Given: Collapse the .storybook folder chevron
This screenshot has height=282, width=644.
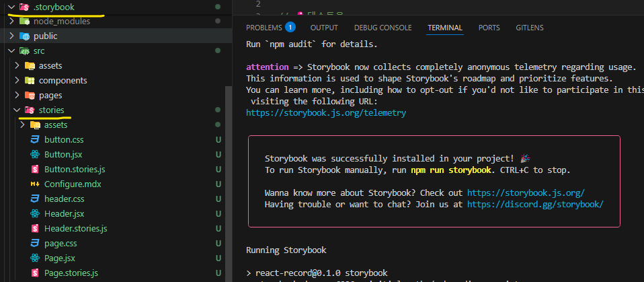Looking at the screenshot, I should click(11, 7).
